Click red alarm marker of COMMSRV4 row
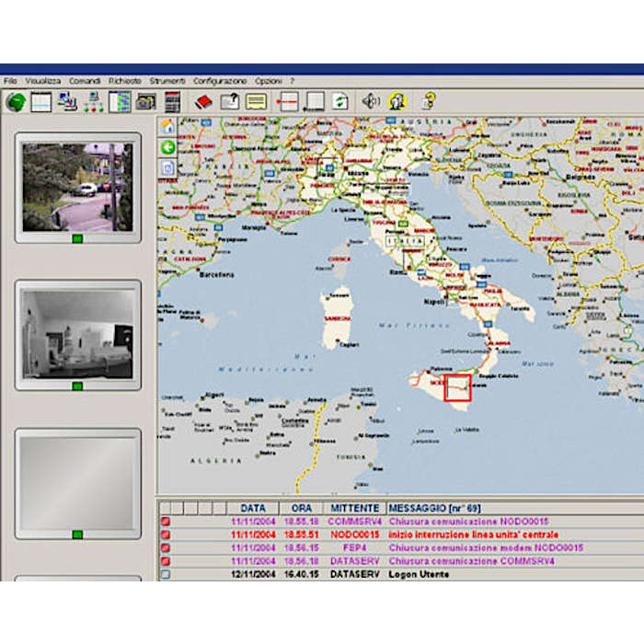The height and width of the screenshot is (644, 644). [x=166, y=522]
